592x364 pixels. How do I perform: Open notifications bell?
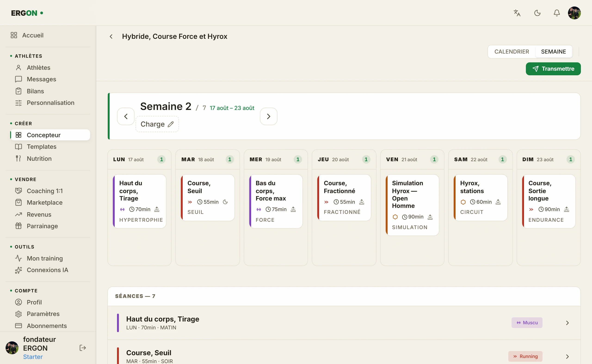click(557, 13)
